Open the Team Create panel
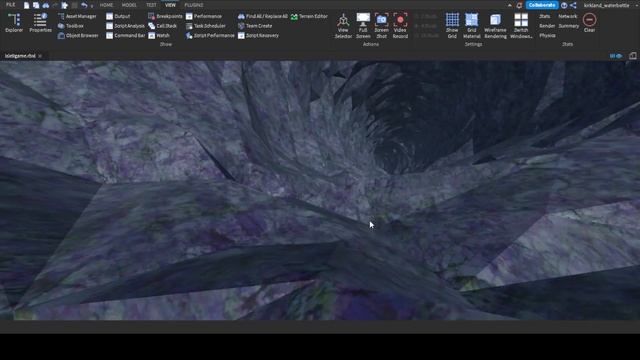The height and width of the screenshot is (360, 640). point(255,26)
